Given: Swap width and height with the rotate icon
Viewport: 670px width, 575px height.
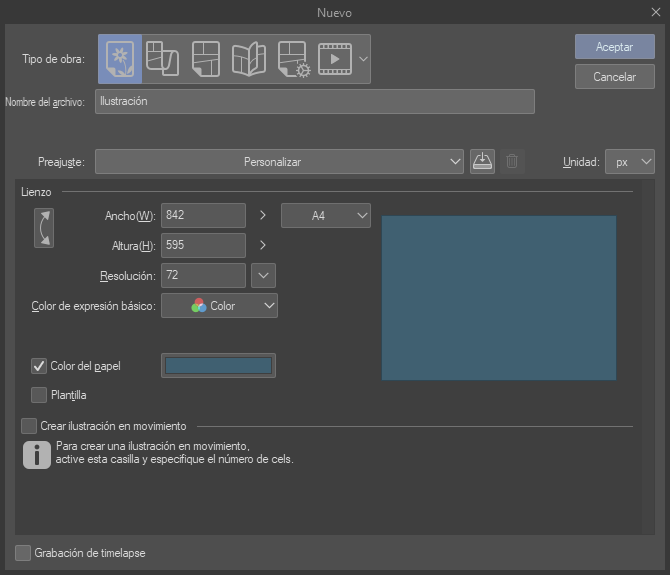Looking at the screenshot, I should pyautogui.click(x=43, y=228).
